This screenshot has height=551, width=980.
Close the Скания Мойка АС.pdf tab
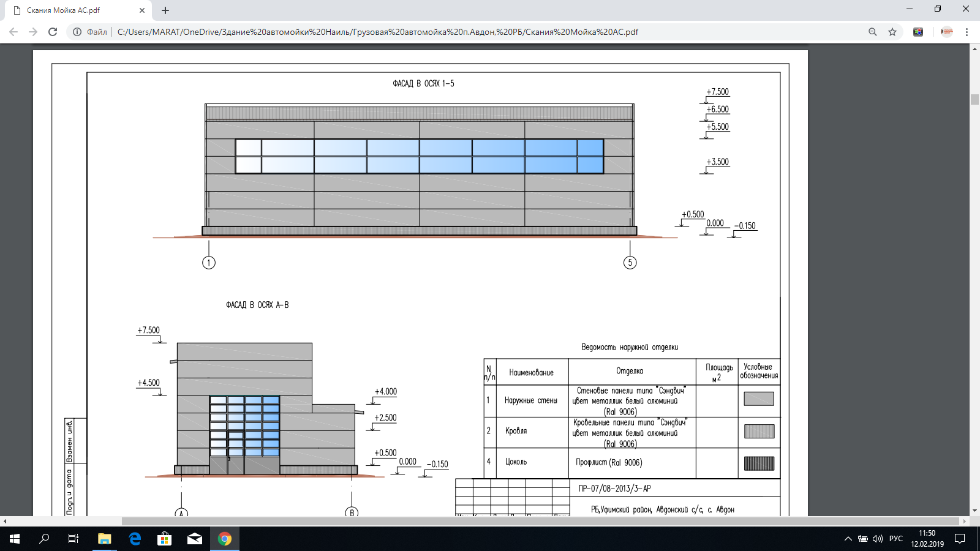tap(142, 10)
